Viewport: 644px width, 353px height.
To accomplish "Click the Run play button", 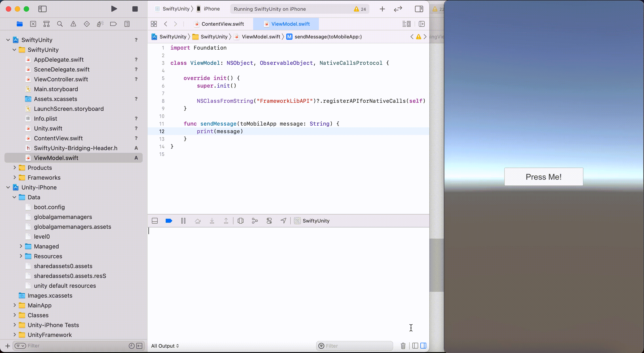I will (114, 9).
